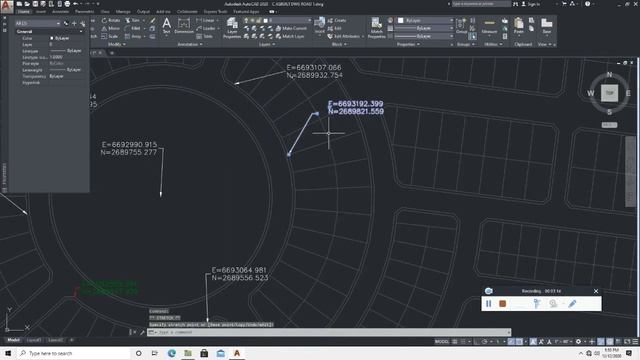Click the Insert block icon
This screenshot has width=640, height=360.
pos(320,24)
